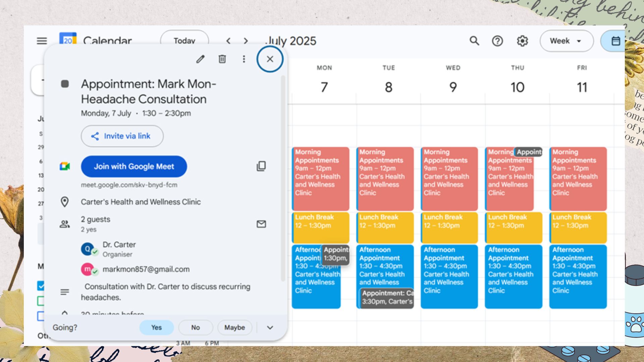Click Carter's Health and Wellness Clinic location
This screenshot has height=362, width=644.
coord(141,202)
